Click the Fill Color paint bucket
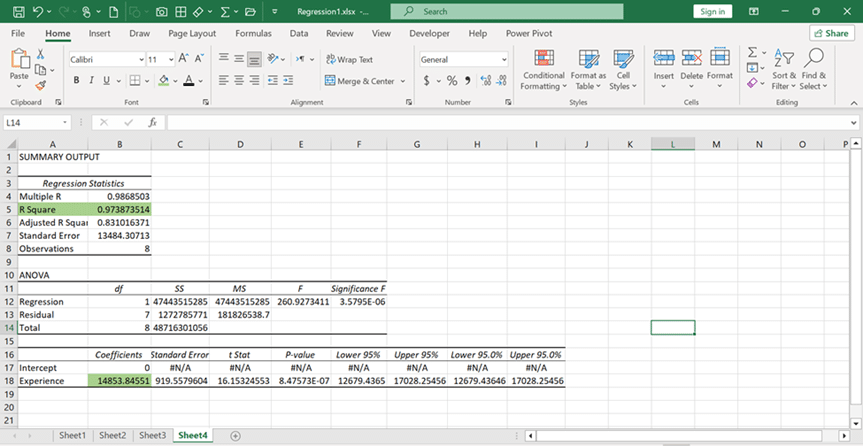This screenshot has height=446, width=863. pos(165,81)
